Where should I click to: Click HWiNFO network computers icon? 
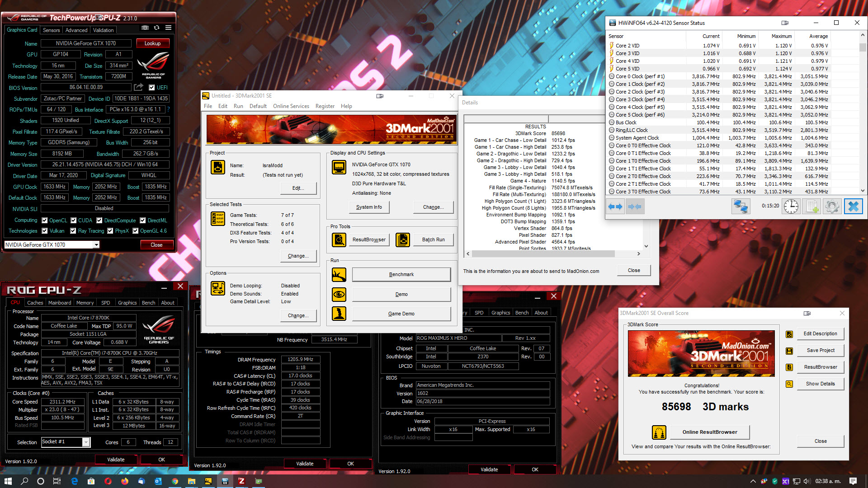pos(741,206)
